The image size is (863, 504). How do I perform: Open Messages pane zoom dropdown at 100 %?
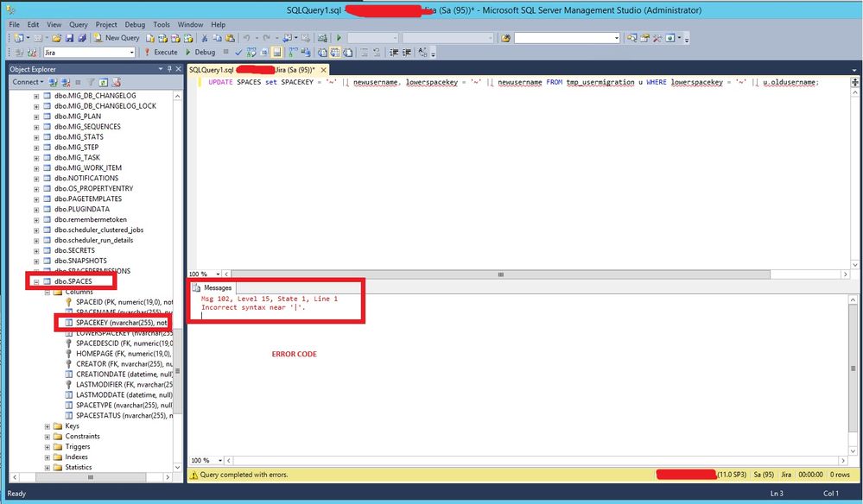220,460
